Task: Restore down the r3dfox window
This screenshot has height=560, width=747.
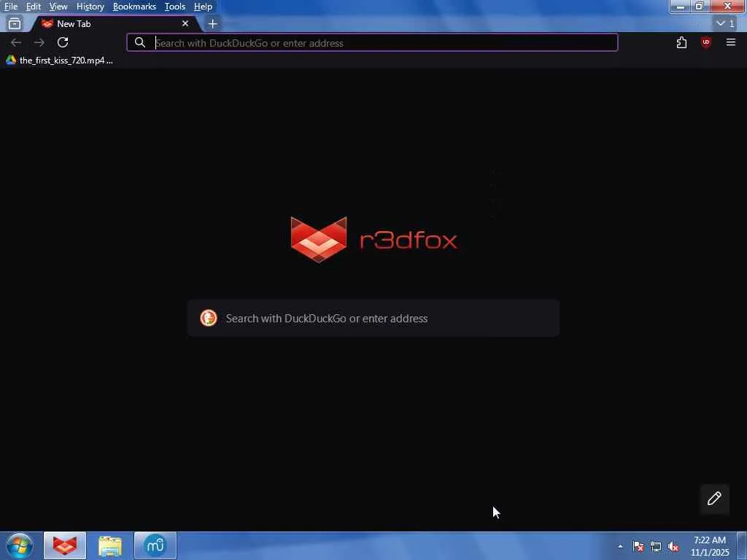Action: pos(700,6)
